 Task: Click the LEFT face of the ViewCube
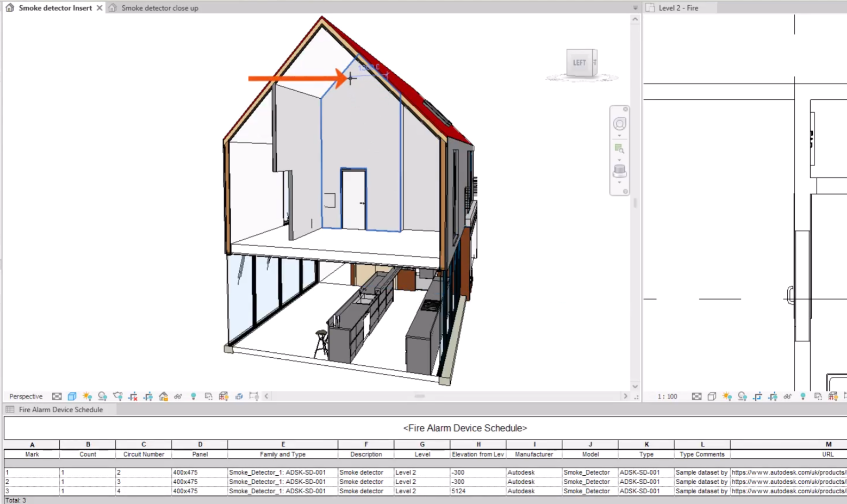click(579, 63)
